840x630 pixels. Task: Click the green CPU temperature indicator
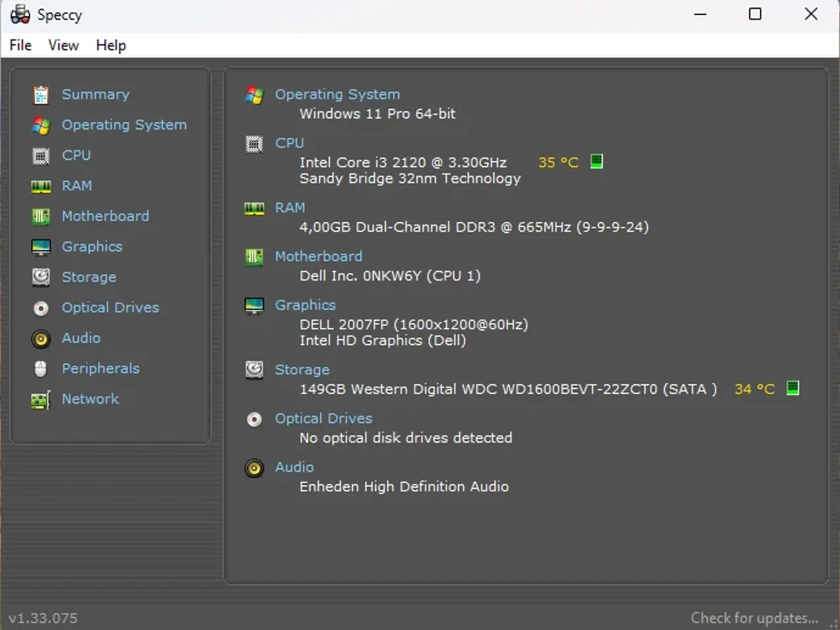pos(597,162)
